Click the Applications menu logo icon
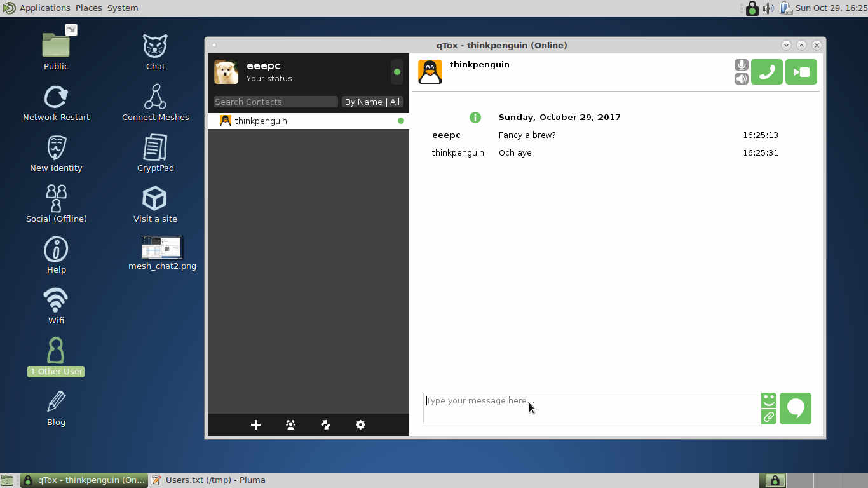Viewport: 868px width, 488px height. 8,8
